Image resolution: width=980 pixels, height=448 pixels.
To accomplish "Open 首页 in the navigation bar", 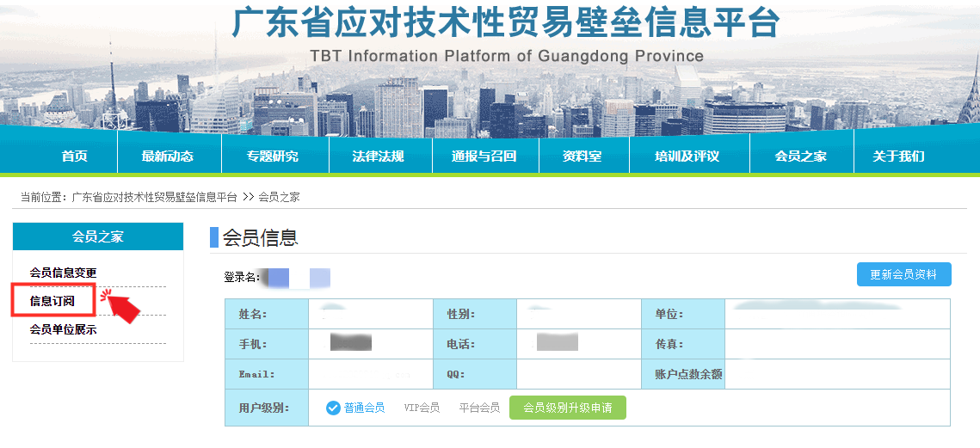I will [74, 156].
